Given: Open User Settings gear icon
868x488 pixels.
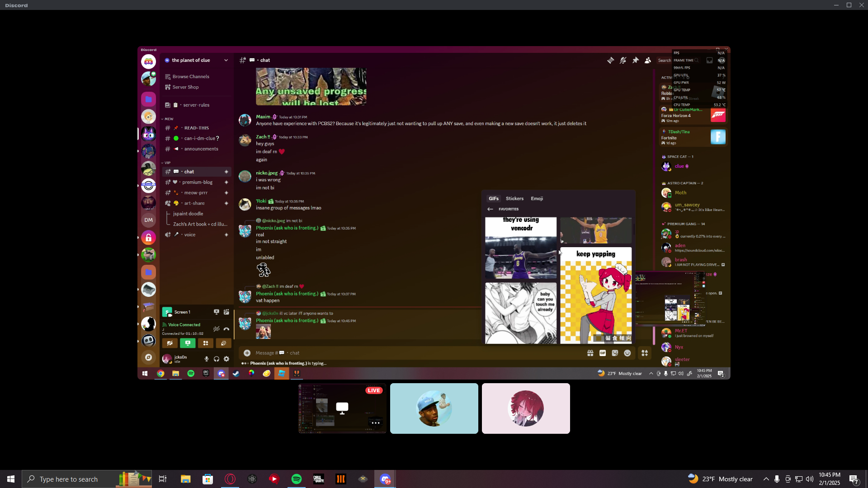Looking at the screenshot, I should point(226,359).
